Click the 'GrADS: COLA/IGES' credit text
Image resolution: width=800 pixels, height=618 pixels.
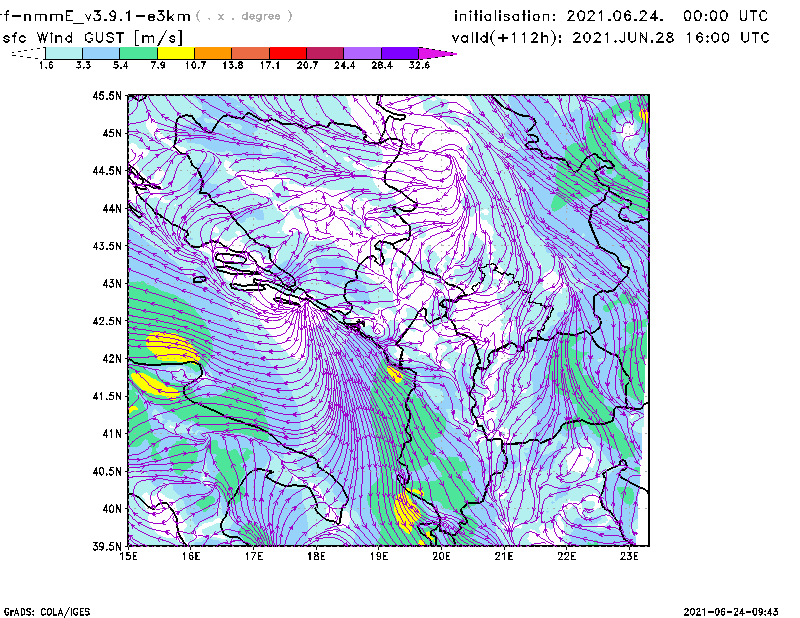tap(47, 612)
